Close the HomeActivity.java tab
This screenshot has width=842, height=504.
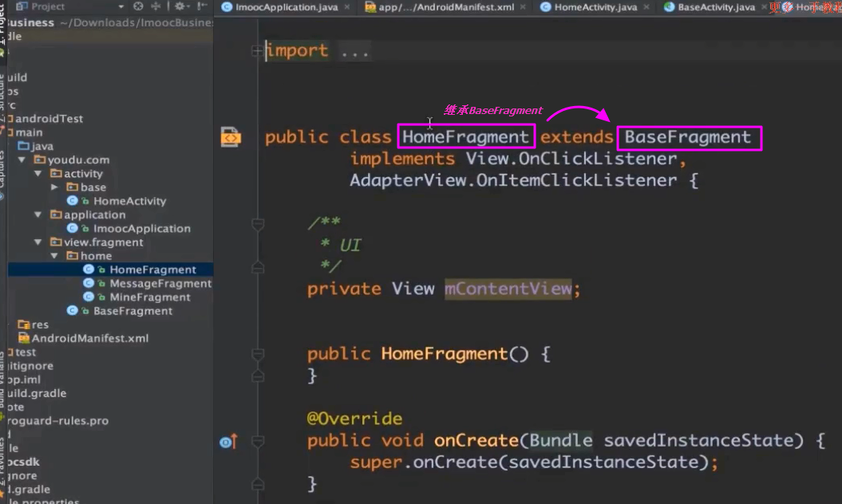(x=645, y=7)
